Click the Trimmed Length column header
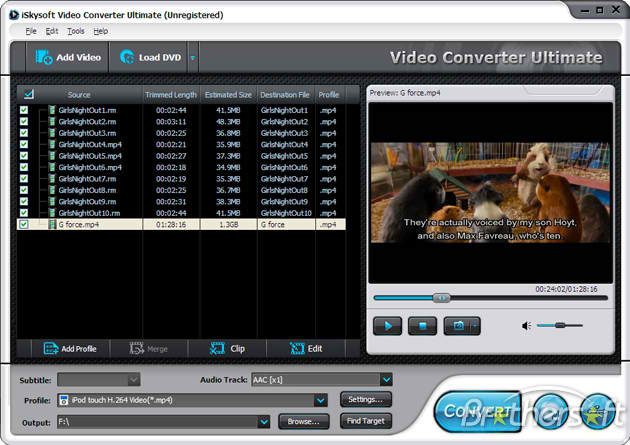The height and width of the screenshot is (445, 630). click(171, 95)
